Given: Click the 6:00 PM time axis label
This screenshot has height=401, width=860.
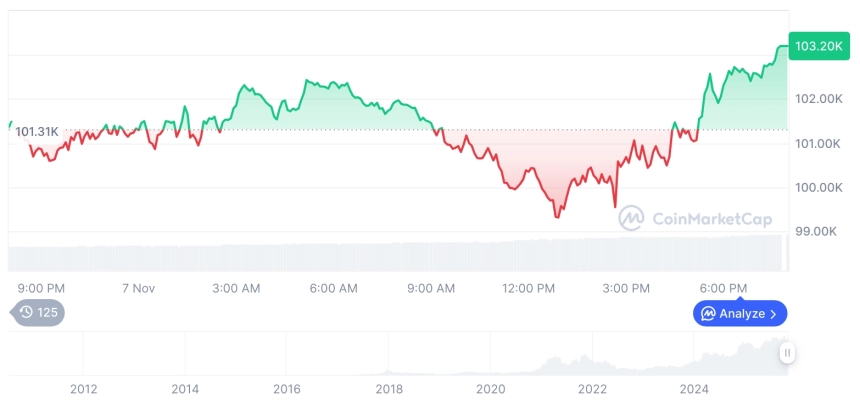Looking at the screenshot, I should 724,288.
